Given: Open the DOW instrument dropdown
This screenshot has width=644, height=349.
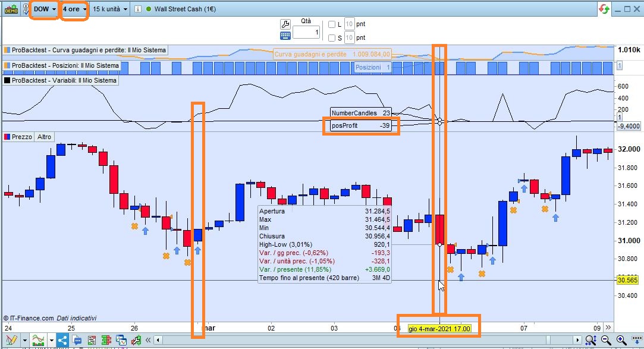Looking at the screenshot, I should [x=45, y=9].
